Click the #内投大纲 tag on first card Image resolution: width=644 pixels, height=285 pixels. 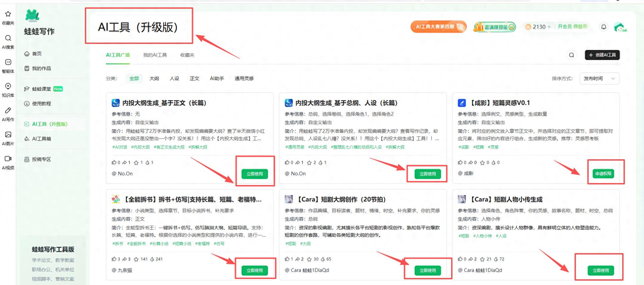click(140, 147)
